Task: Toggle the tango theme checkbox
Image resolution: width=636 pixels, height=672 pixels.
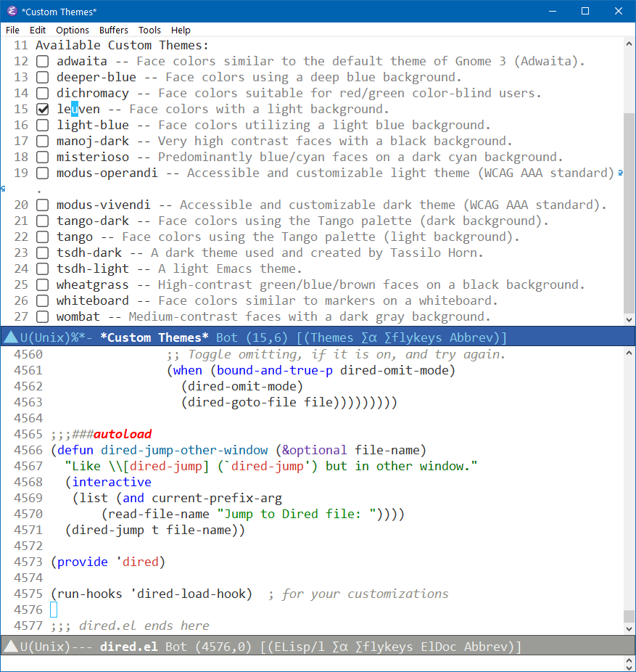Action: pyautogui.click(x=42, y=237)
